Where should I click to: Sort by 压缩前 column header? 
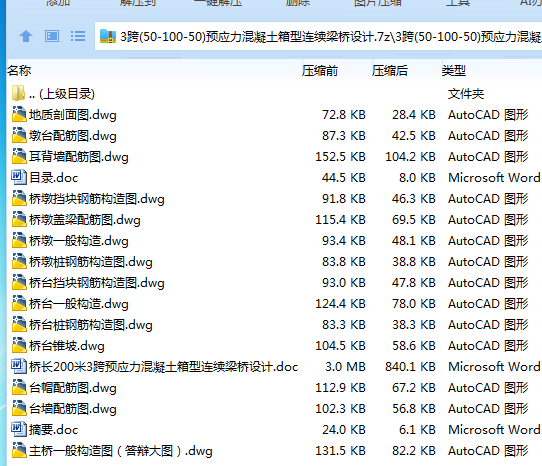point(320,71)
